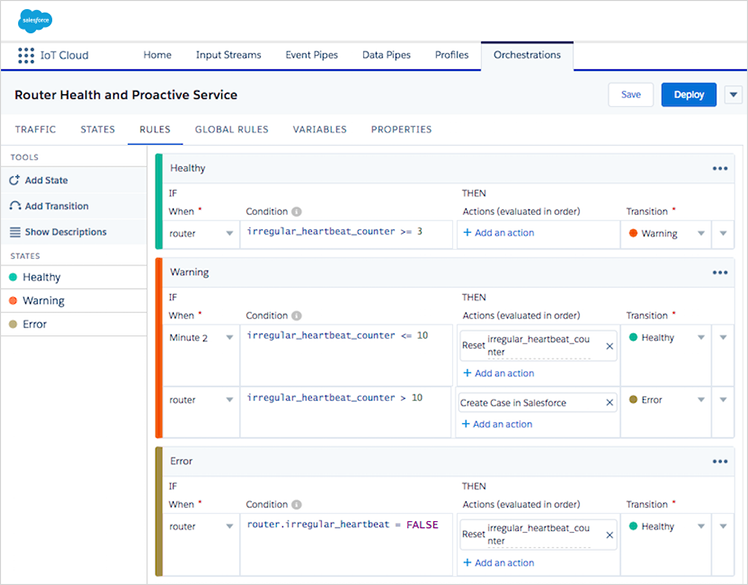
Task: Click plus icon for Add an action in Healthy rule
Action: pos(467,232)
